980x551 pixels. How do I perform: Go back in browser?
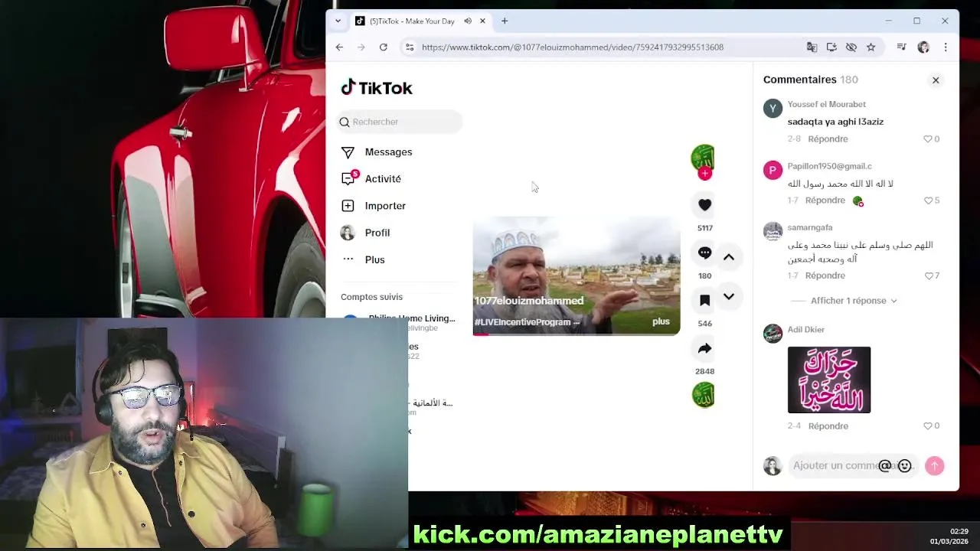click(x=339, y=47)
